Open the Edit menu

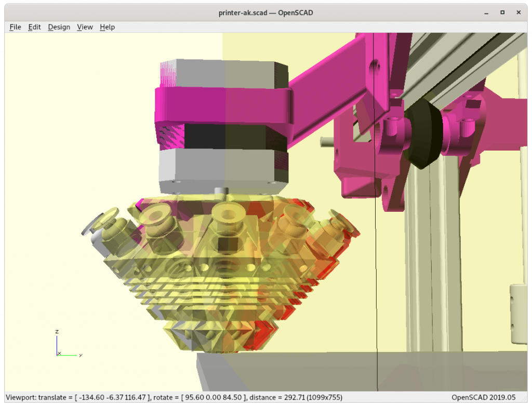(34, 27)
